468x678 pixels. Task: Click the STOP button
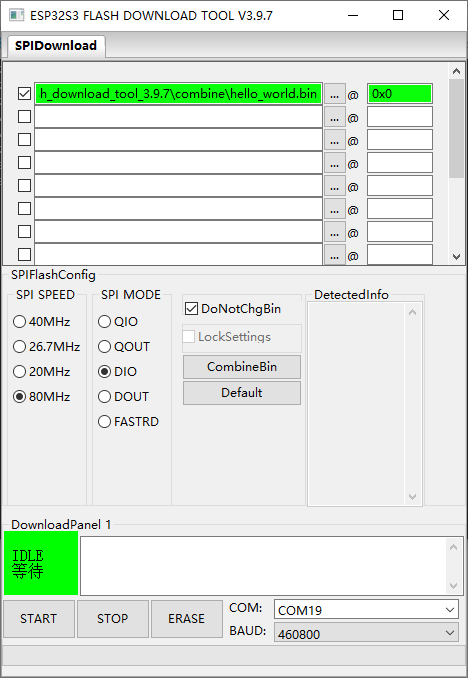113,619
